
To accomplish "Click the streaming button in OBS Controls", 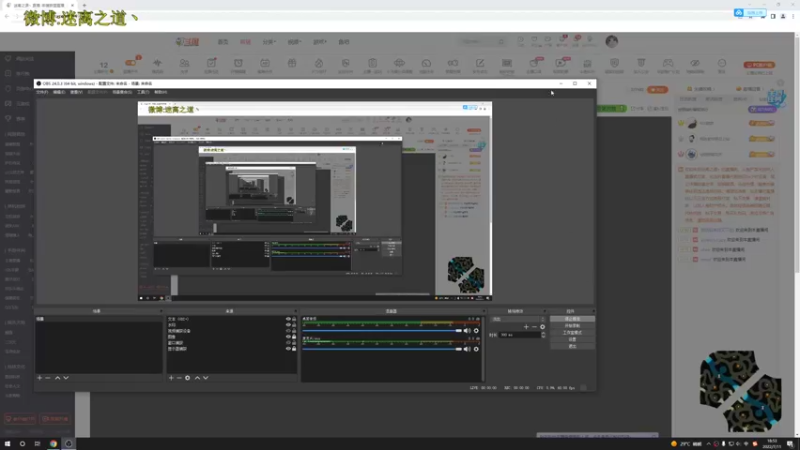I will click(x=572, y=319).
